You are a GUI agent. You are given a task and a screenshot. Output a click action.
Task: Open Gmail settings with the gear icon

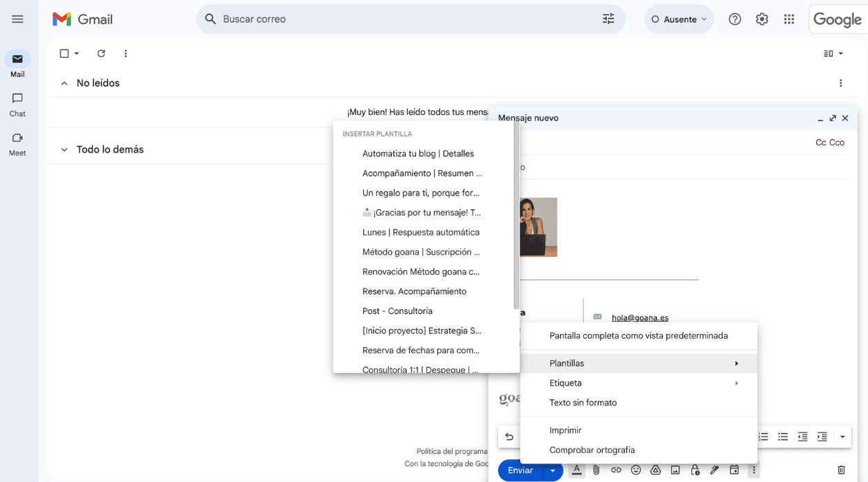(762, 19)
